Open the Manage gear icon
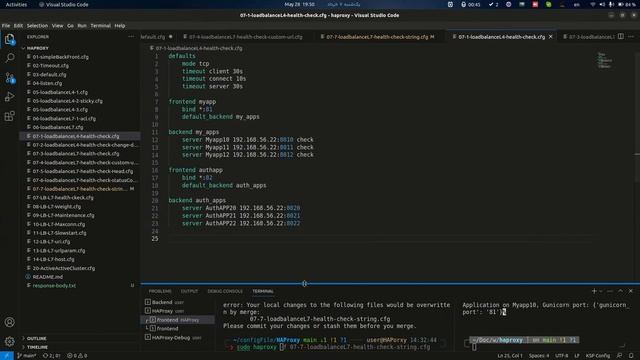 click(x=9, y=341)
